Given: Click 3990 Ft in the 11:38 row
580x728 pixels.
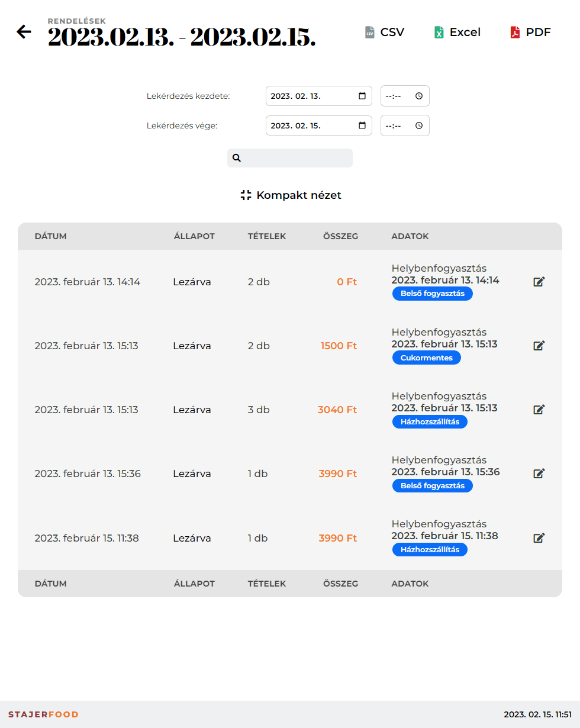Looking at the screenshot, I should click(x=338, y=538).
